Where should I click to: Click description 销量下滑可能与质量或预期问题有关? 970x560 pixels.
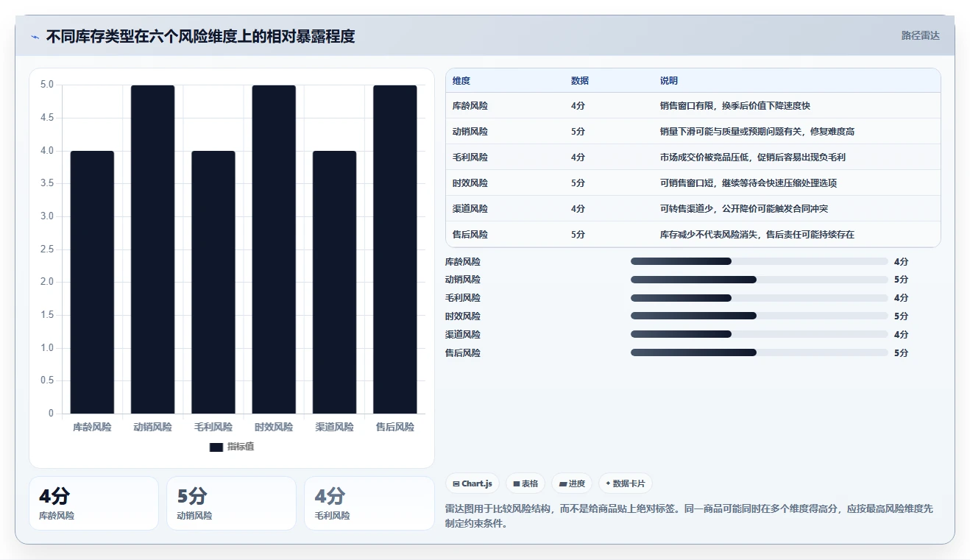[x=757, y=132]
